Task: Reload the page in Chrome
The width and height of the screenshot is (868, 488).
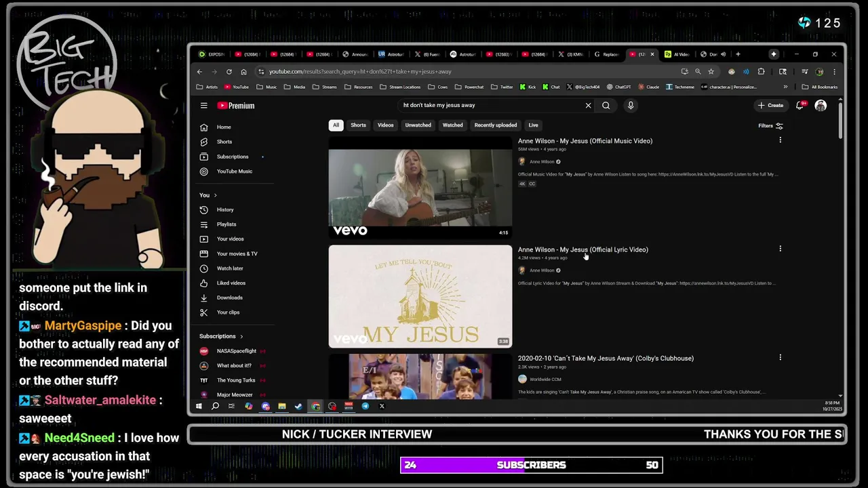Action: pyautogui.click(x=229, y=71)
